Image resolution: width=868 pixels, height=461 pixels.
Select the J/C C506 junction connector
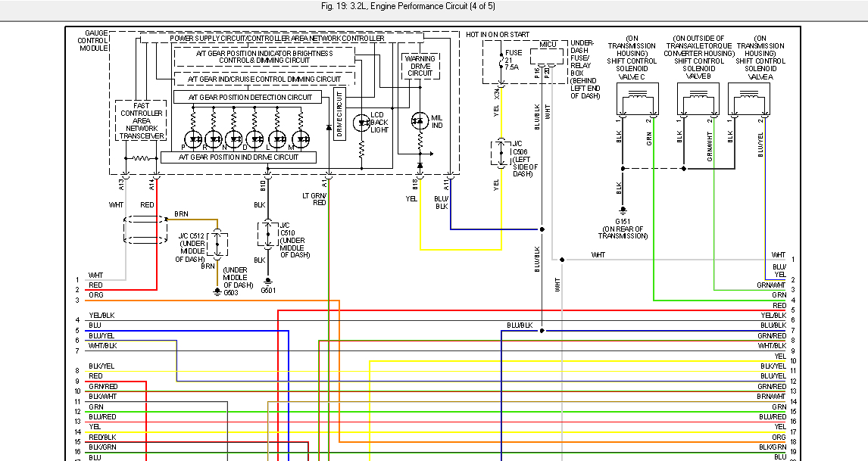click(x=501, y=152)
